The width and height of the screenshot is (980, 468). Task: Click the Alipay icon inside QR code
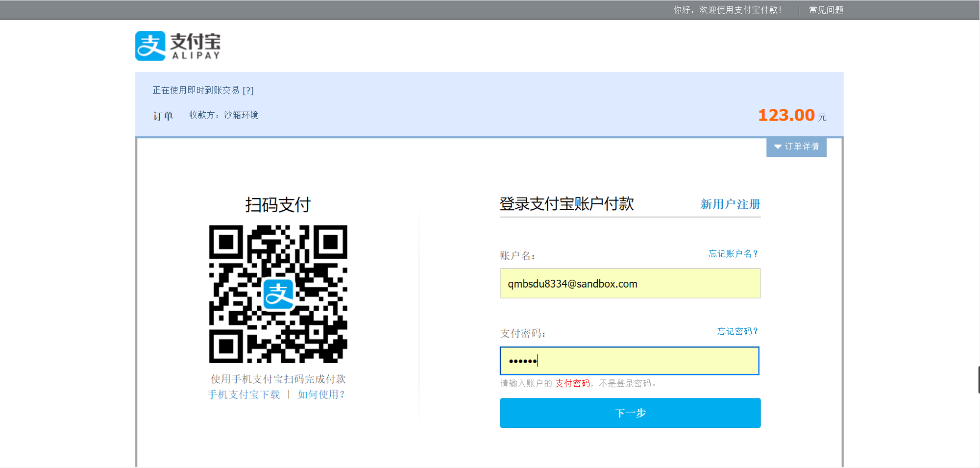(278, 295)
